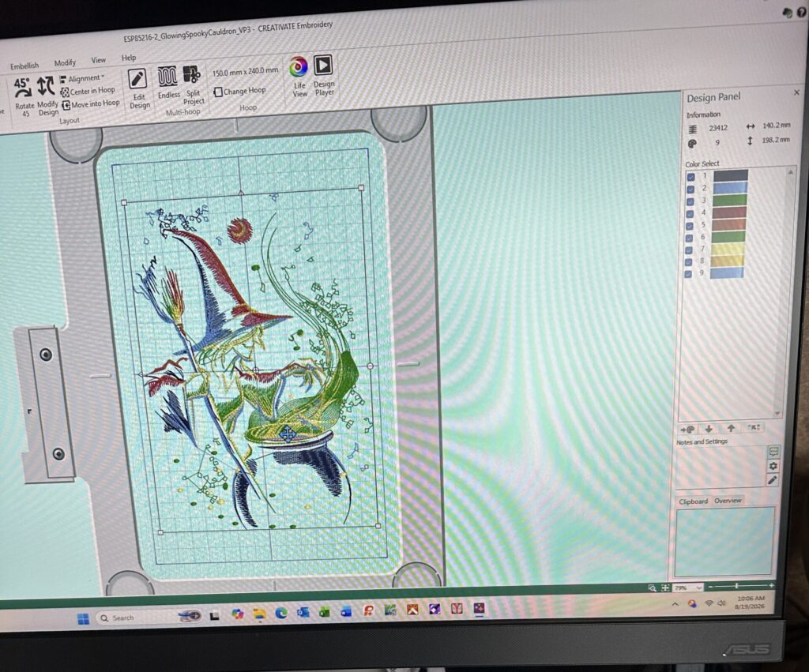This screenshot has width=809, height=672.
Task: Uncheck color 3 checkbox
Action: [690, 201]
